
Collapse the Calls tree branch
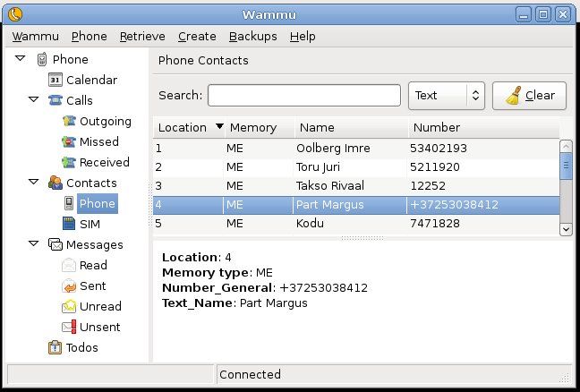[x=33, y=101]
